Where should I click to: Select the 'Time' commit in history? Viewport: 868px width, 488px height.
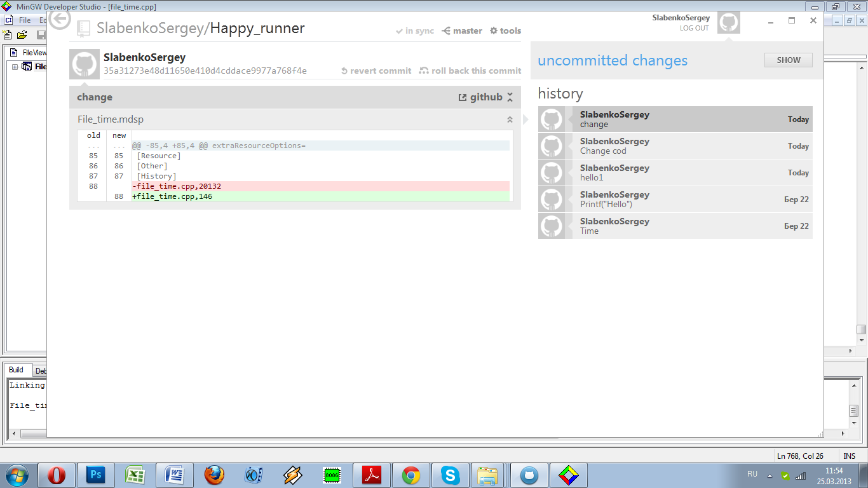click(x=675, y=226)
